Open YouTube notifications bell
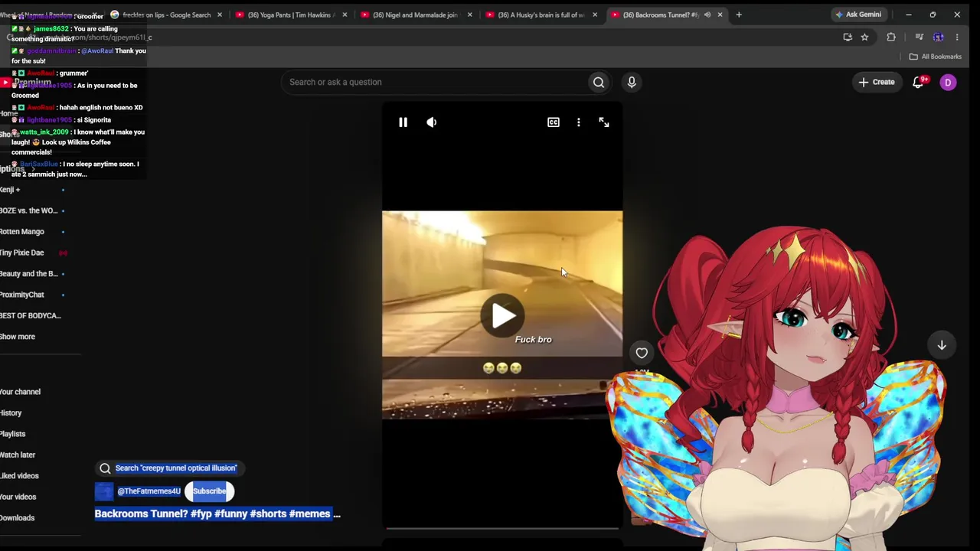This screenshot has height=551, width=980. click(x=918, y=82)
